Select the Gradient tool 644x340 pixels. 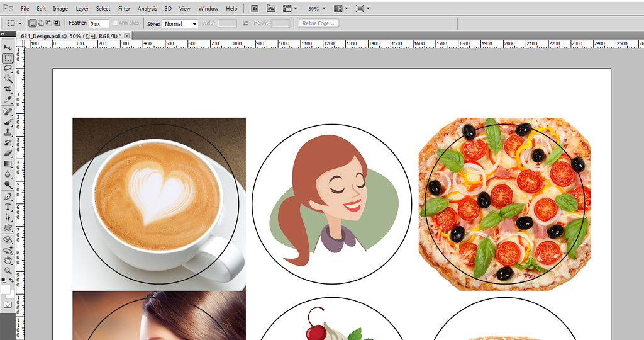(8, 164)
